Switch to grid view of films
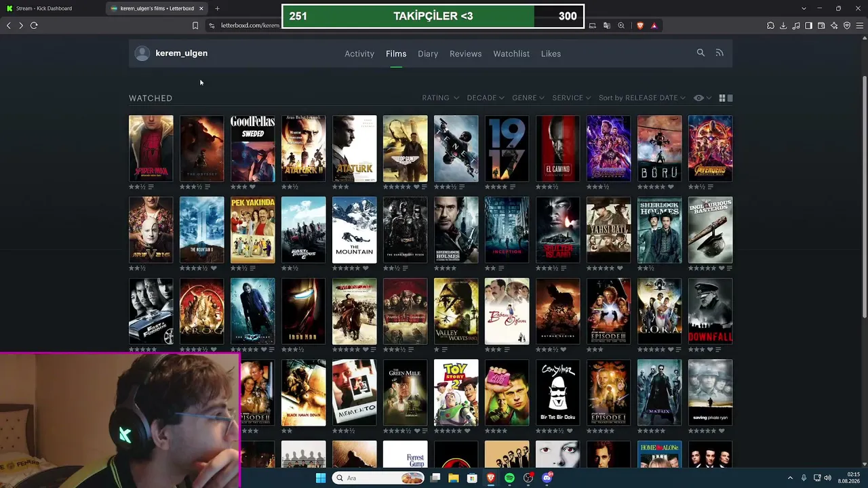The width and height of the screenshot is (868, 488). pyautogui.click(x=722, y=98)
